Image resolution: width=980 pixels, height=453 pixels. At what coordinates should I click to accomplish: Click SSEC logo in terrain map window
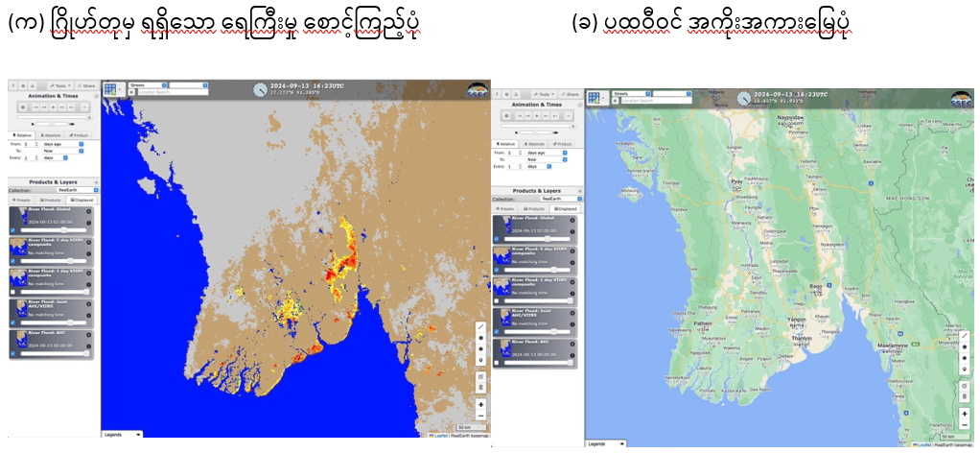point(961,100)
